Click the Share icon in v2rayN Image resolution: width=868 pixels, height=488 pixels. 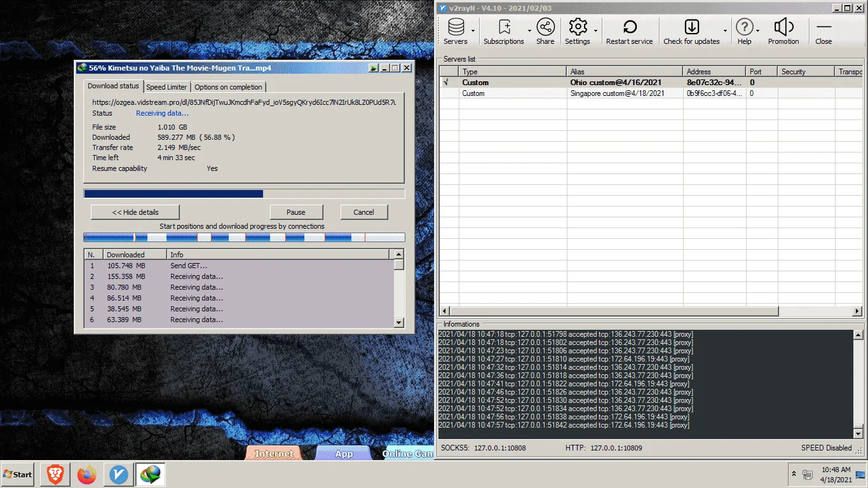(x=545, y=31)
